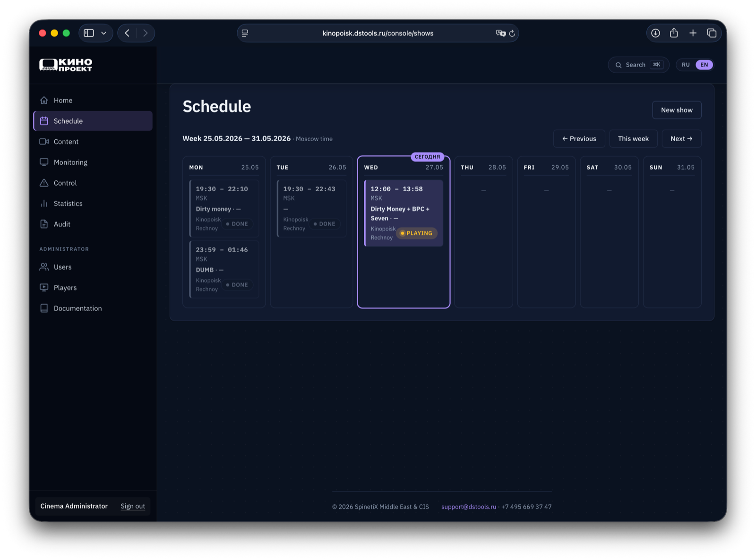Click the Users people icon
This screenshot has height=560, width=756.
(44, 267)
